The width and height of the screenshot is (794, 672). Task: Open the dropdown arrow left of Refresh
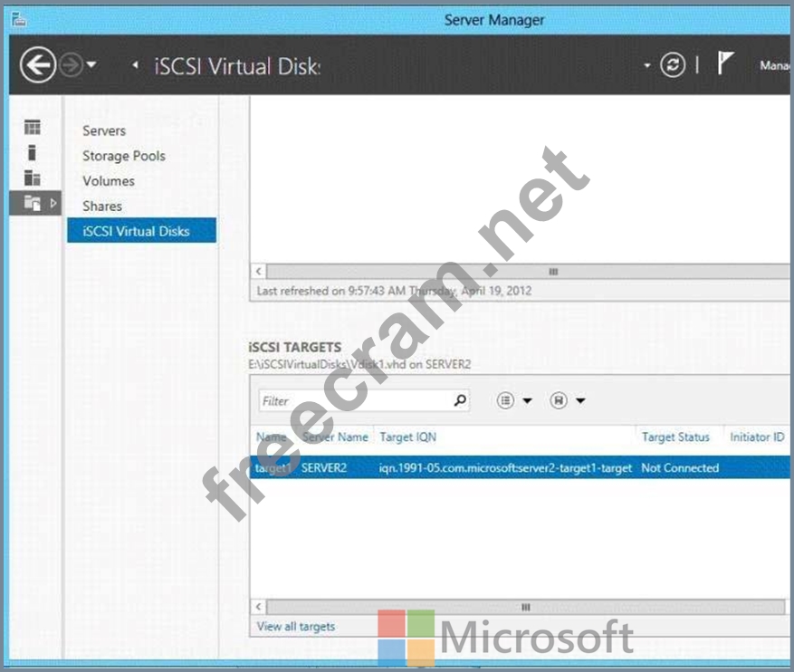click(x=646, y=65)
